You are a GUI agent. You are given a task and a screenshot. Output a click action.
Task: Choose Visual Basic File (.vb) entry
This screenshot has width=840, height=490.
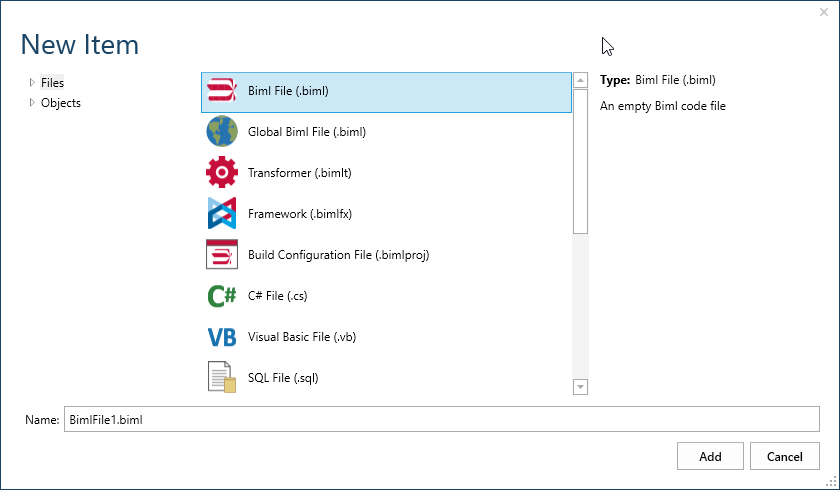[x=301, y=337]
